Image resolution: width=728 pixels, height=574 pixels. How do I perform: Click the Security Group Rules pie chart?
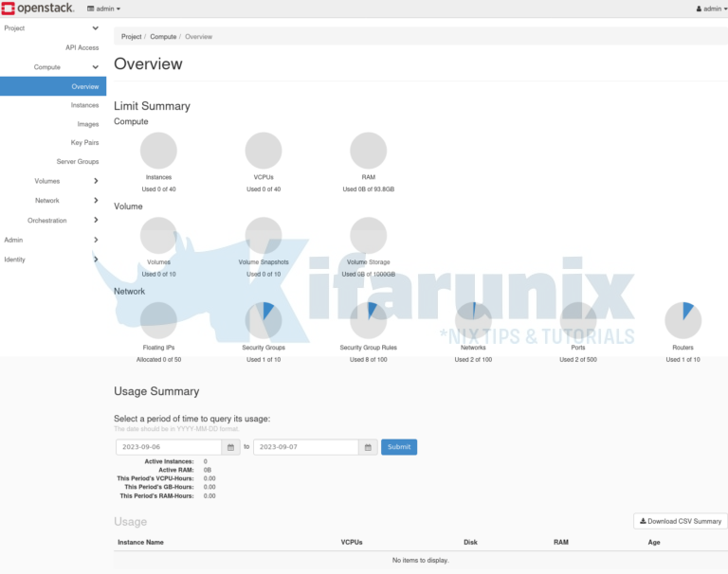coord(369,320)
